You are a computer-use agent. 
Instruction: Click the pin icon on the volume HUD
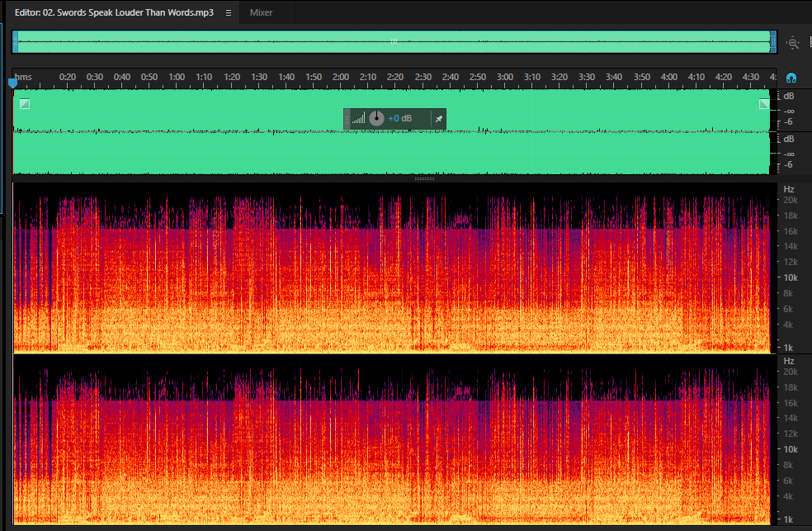[439, 119]
